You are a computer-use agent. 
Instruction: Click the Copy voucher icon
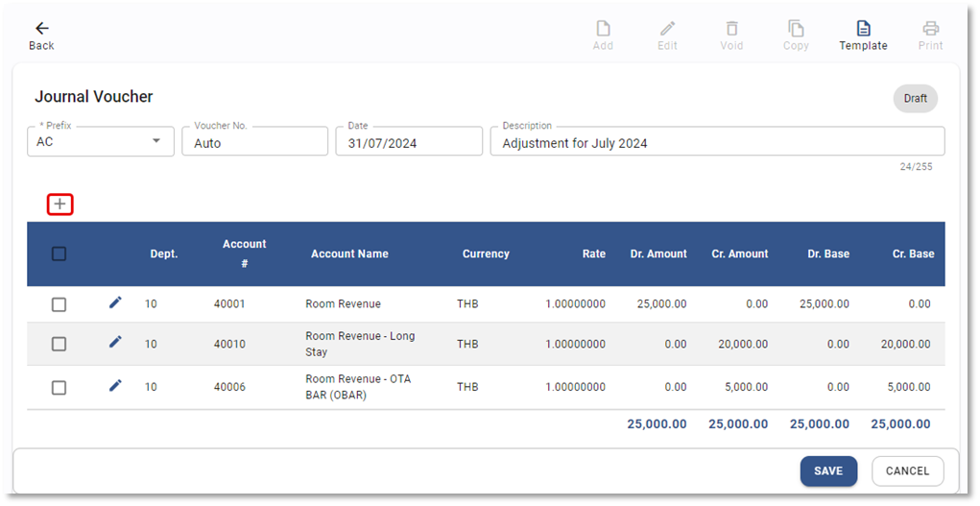tap(796, 29)
